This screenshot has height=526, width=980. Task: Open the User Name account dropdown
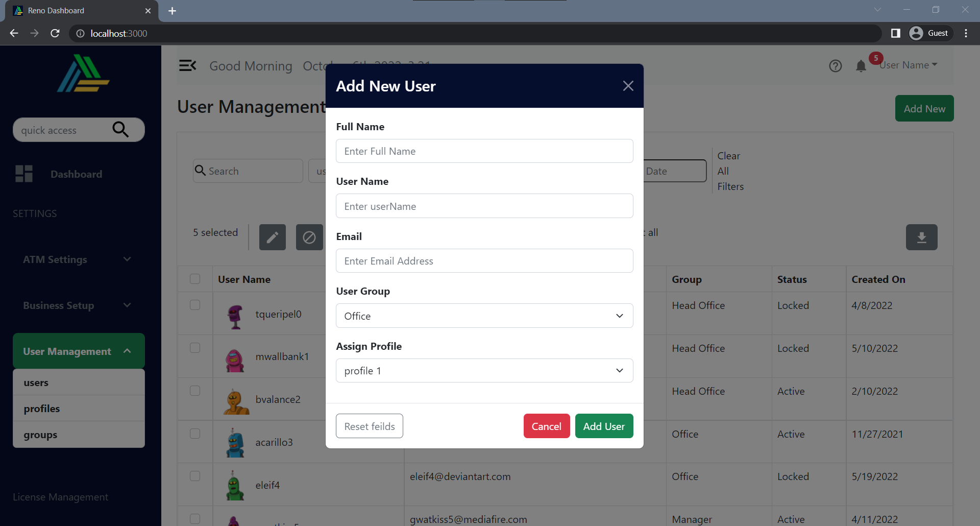click(x=909, y=65)
